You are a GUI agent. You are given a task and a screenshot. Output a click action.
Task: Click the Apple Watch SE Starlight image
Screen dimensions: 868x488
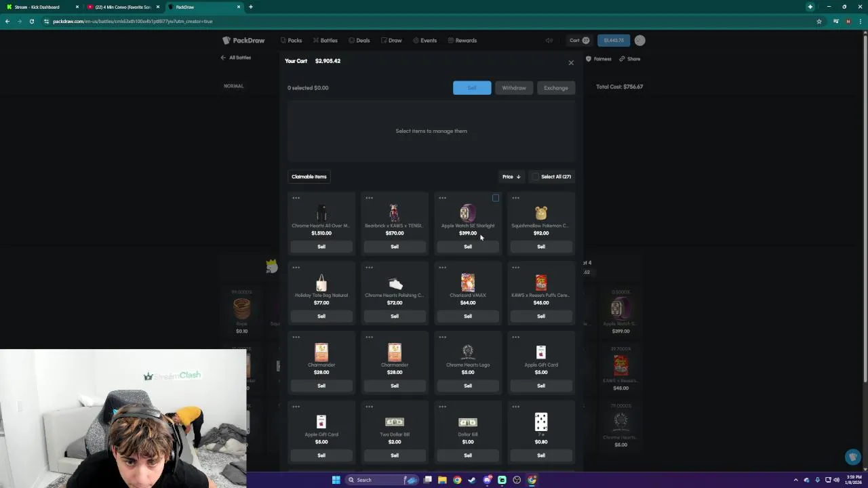click(468, 213)
